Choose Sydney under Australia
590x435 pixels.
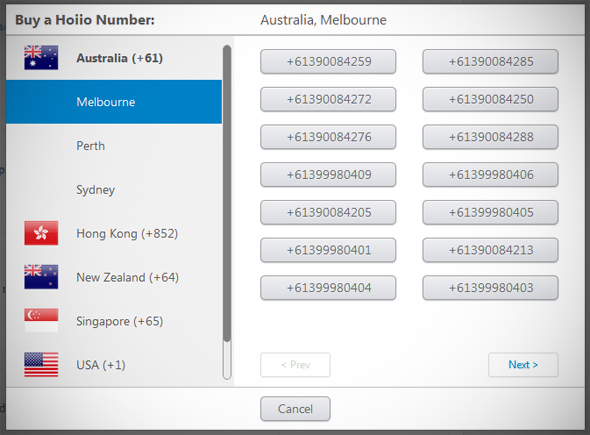point(114,189)
